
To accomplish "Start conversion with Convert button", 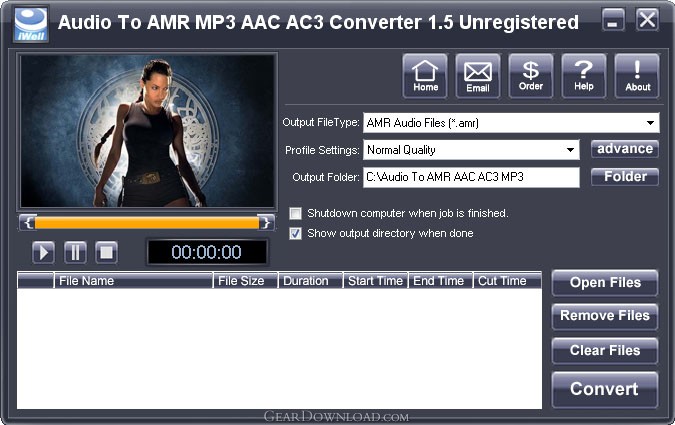I will pyautogui.click(x=605, y=390).
